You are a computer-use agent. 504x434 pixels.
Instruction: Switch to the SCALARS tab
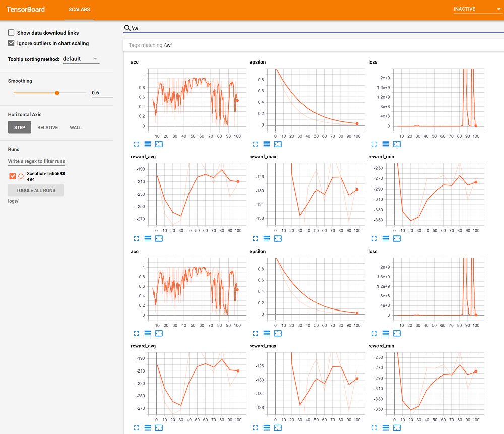[x=79, y=10]
